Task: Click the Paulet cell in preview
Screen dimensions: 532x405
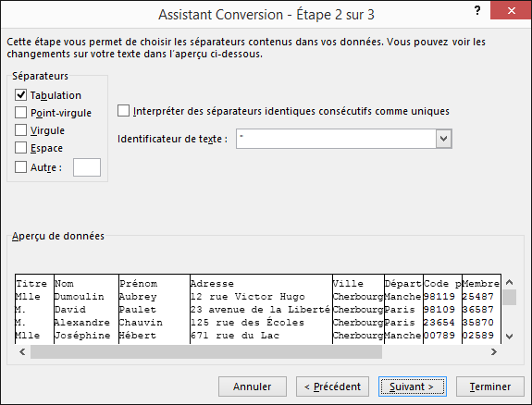Action: pos(138,310)
